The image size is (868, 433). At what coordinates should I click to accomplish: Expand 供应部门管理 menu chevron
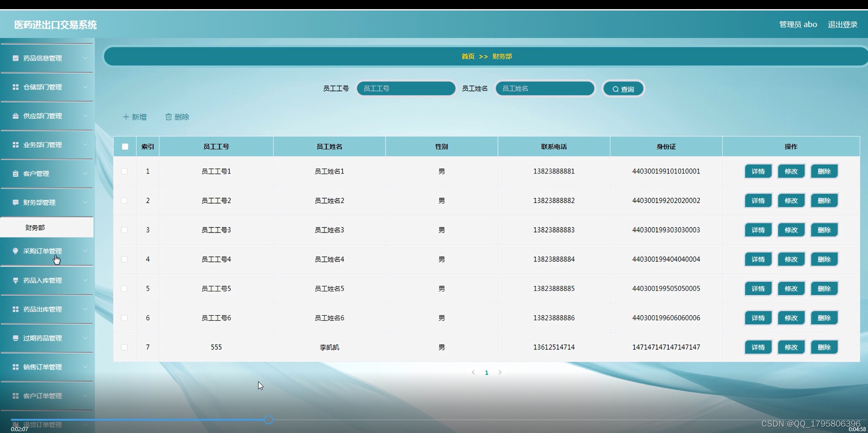[x=85, y=116]
